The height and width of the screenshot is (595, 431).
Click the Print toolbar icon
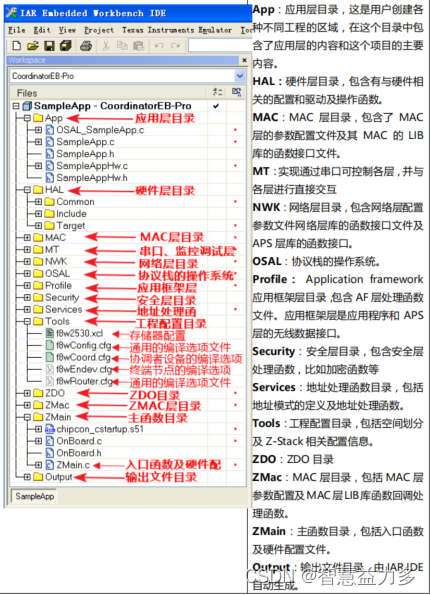tap(86, 46)
